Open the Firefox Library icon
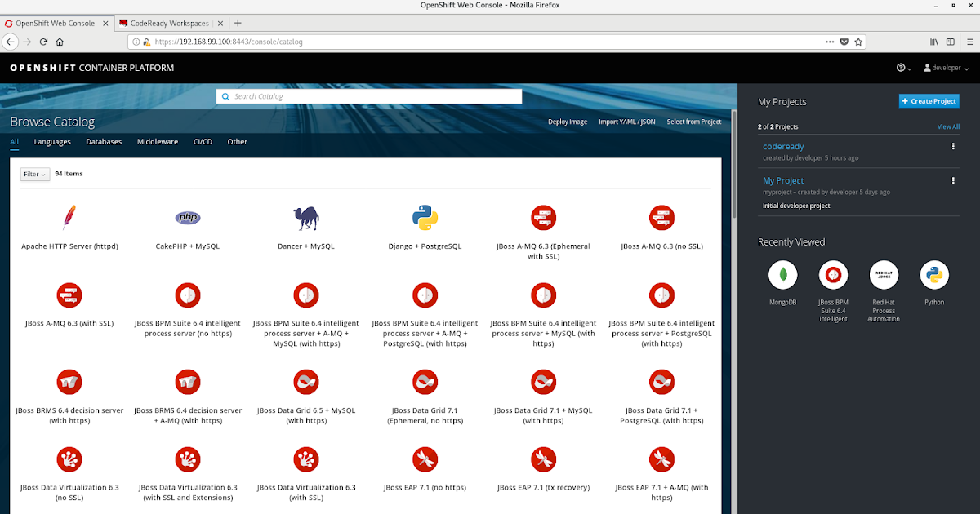The width and height of the screenshot is (980, 514). coord(933,41)
